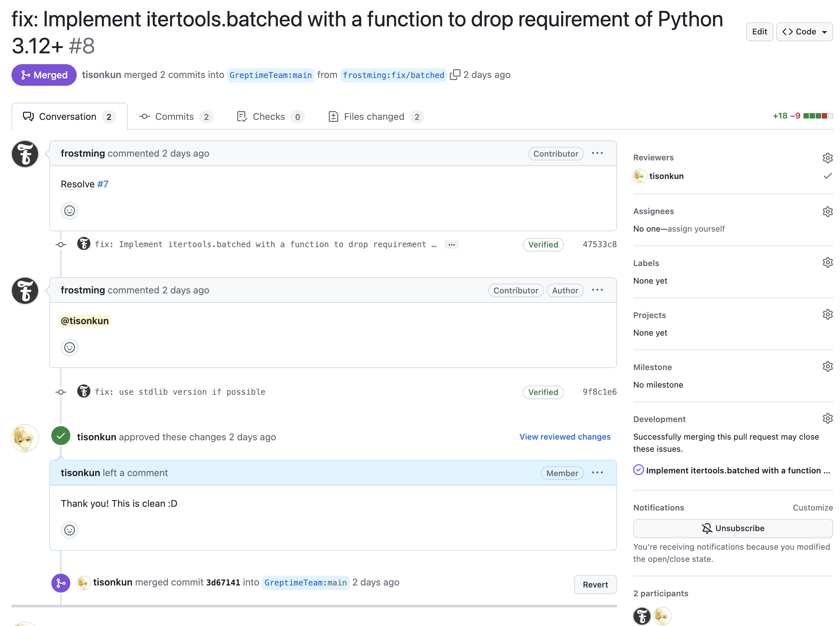840x626 pixels.
Task: Click the Reviewers settings gear icon
Action: pos(827,157)
